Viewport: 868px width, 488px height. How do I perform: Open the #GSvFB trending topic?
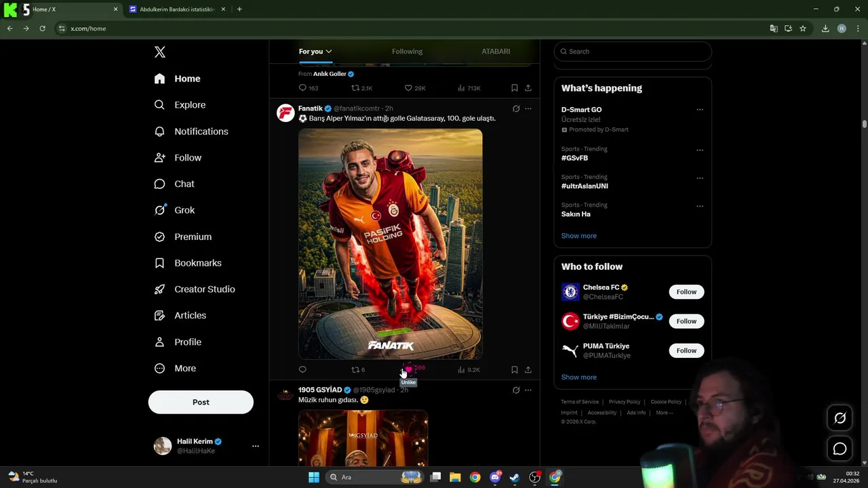pos(574,158)
